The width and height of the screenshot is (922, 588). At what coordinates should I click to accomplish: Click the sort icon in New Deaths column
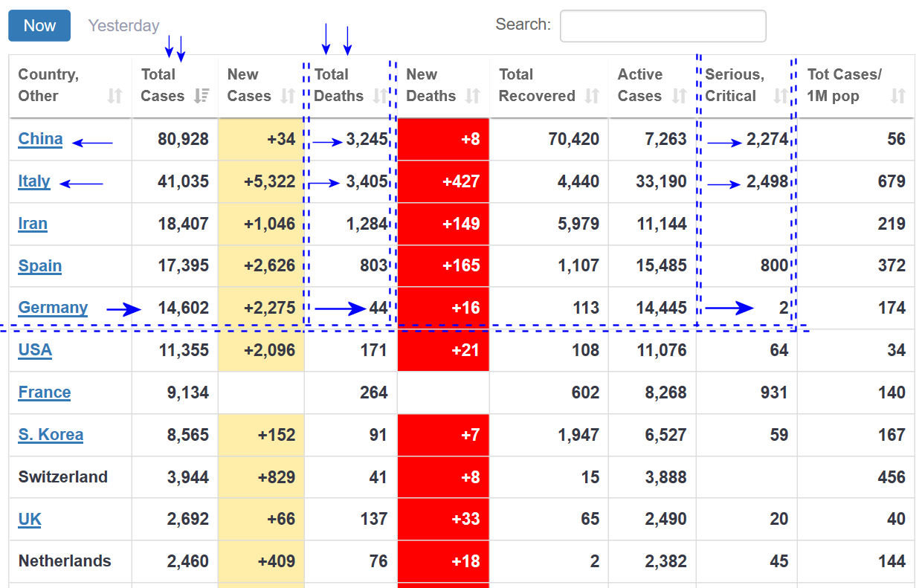472,96
